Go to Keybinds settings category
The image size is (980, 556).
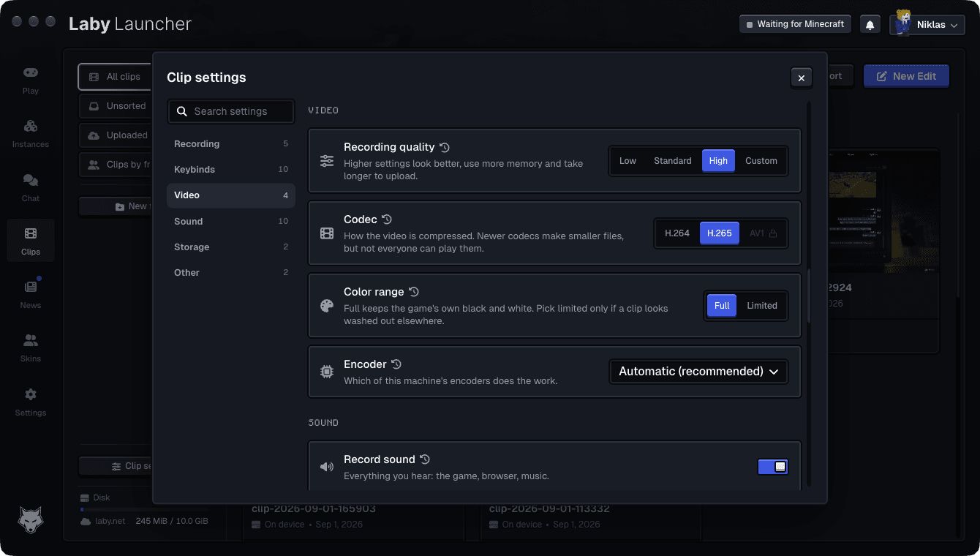pos(231,170)
